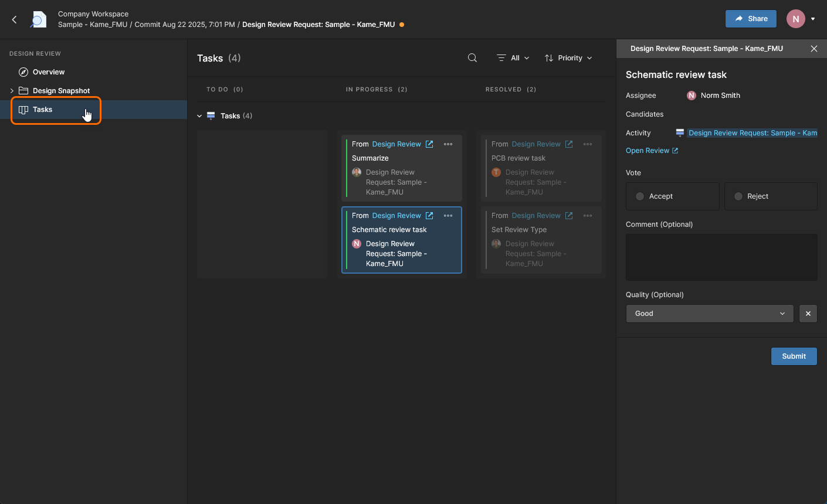Image resolution: width=827 pixels, height=504 pixels.
Task: Go to Overview in the Design Review sidebar
Action: coord(49,72)
